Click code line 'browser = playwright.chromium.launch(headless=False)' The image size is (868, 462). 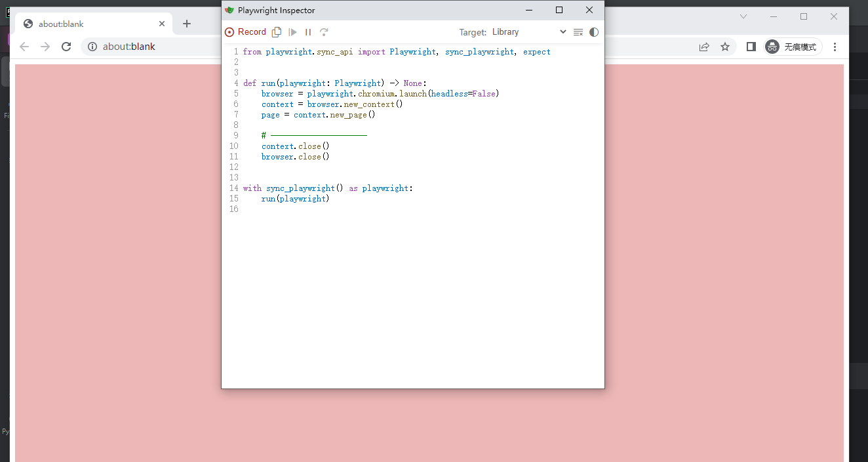[x=380, y=94]
